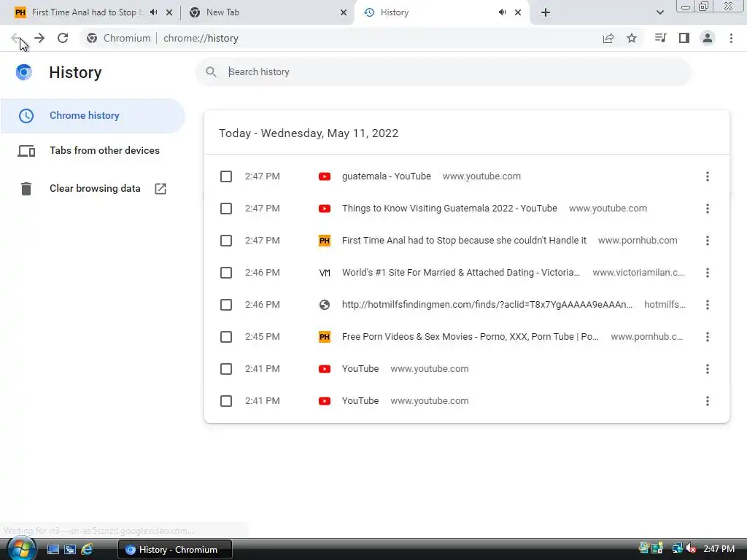
Task: Open the tab search chevron
Action: pyautogui.click(x=659, y=12)
